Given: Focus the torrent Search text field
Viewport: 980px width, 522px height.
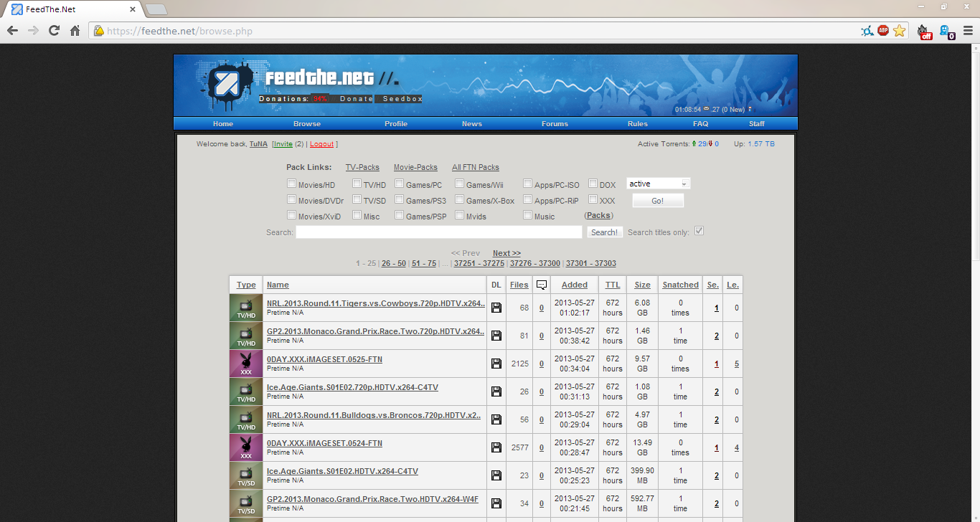Looking at the screenshot, I should tap(439, 232).
